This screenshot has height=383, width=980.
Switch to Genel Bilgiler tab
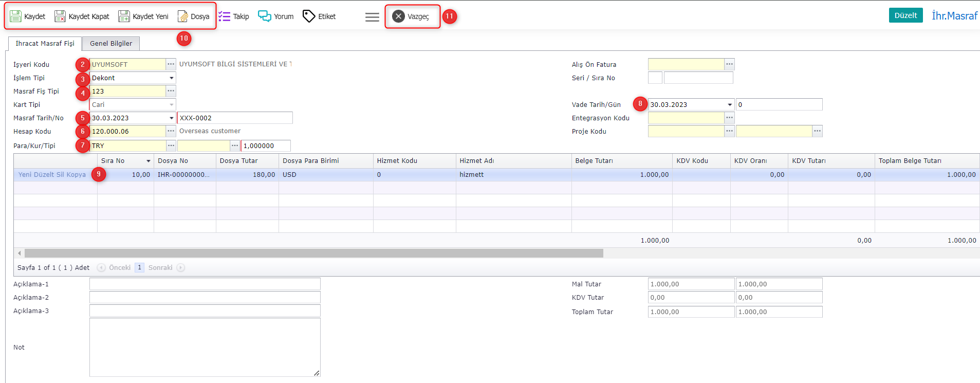[111, 44]
